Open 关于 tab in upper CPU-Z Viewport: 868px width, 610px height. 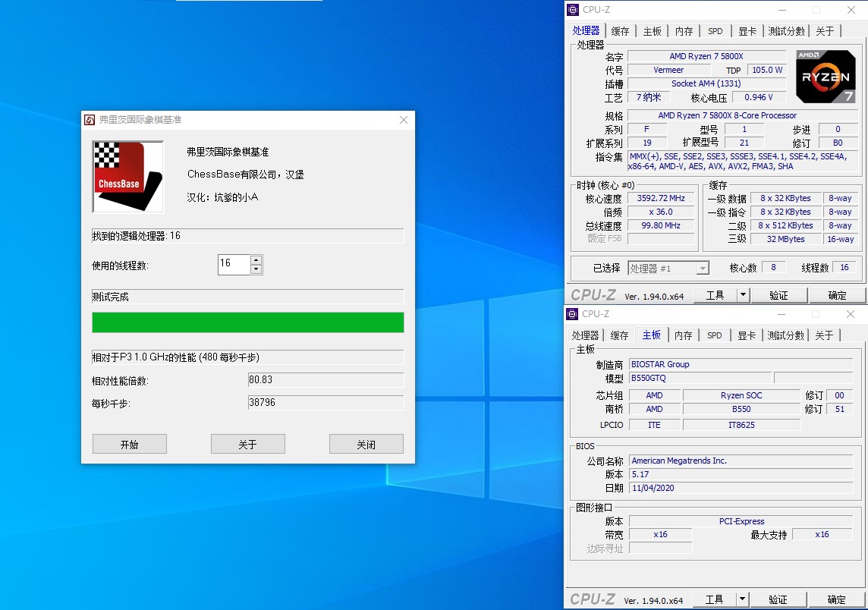click(x=825, y=32)
